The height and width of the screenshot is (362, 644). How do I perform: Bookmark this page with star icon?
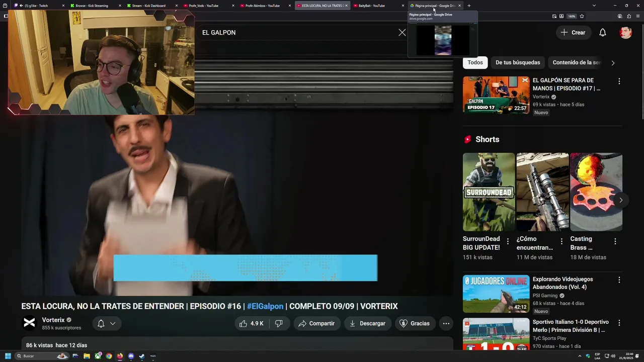point(582,16)
